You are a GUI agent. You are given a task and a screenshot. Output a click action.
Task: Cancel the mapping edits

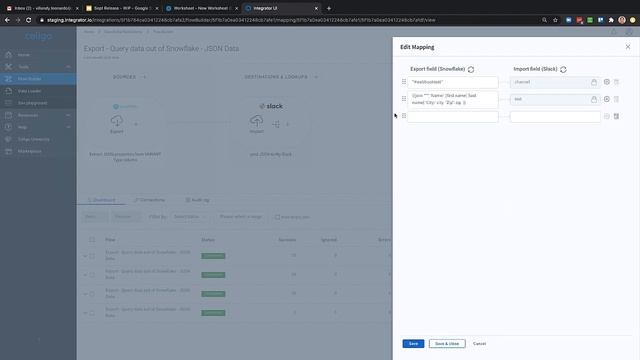(x=480, y=344)
